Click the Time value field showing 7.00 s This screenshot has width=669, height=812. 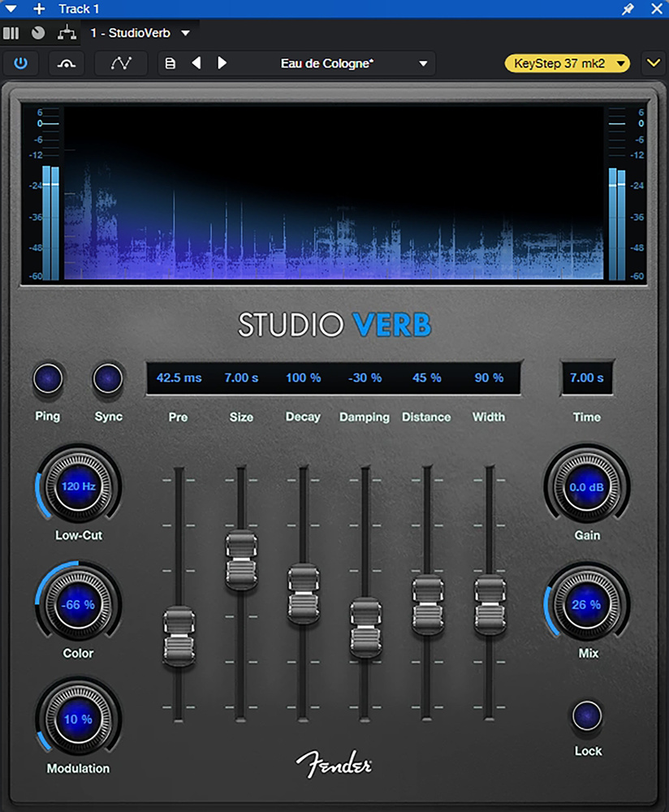586,378
